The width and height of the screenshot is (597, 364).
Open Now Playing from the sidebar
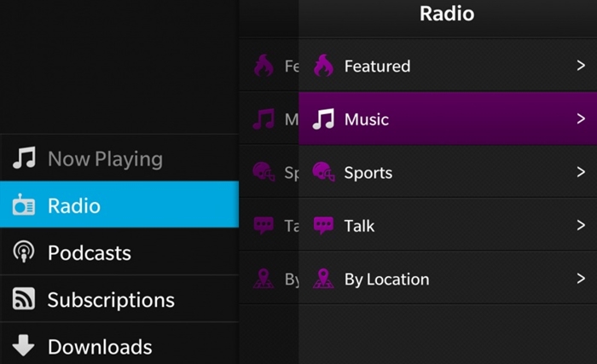(105, 159)
